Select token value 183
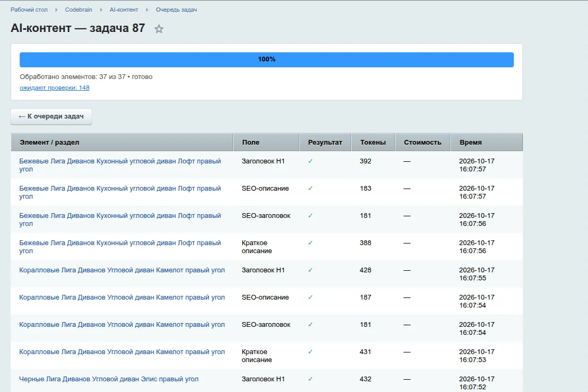 pyautogui.click(x=365, y=188)
